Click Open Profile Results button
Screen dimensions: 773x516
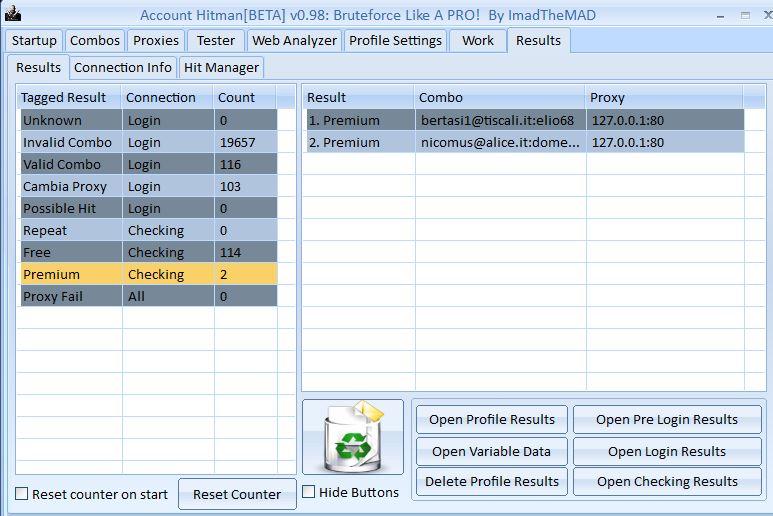click(x=491, y=419)
